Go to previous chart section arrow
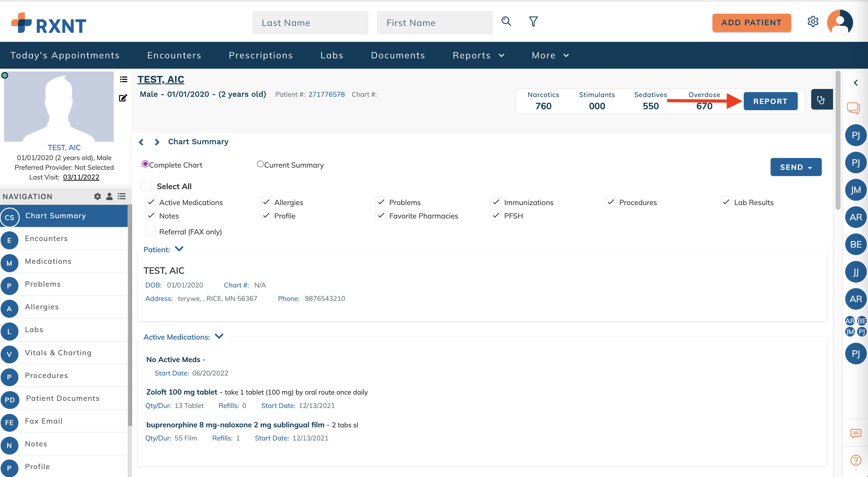The width and height of the screenshot is (868, 477). click(141, 142)
